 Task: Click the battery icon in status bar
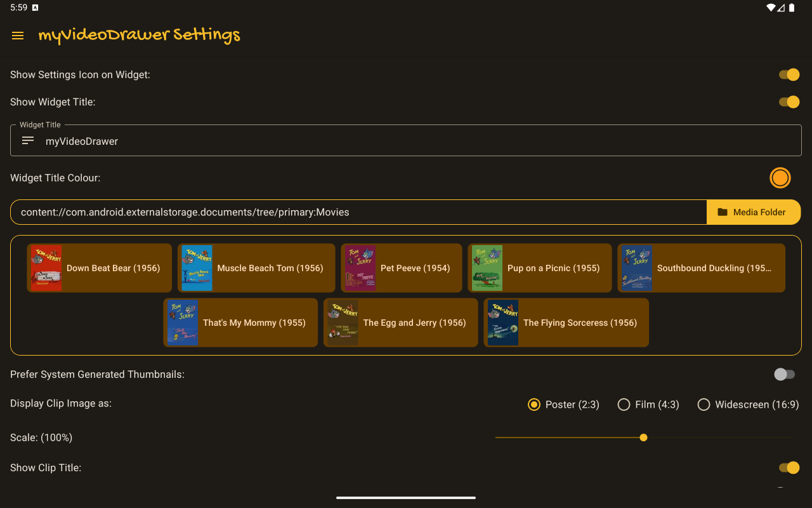coord(791,8)
